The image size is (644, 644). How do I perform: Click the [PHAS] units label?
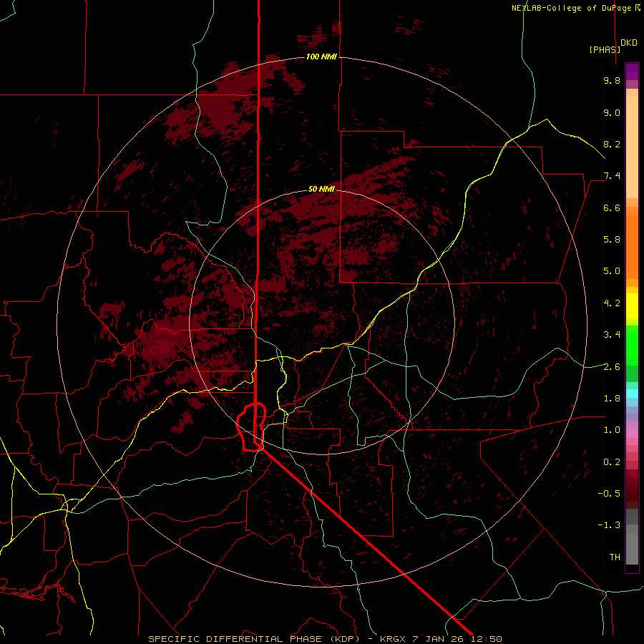click(x=605, y=49)
